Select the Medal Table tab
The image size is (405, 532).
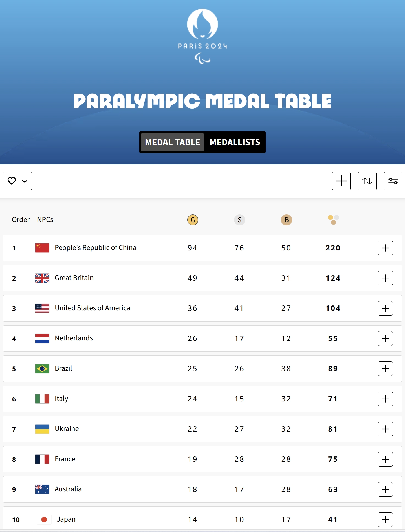pos(172,142)
